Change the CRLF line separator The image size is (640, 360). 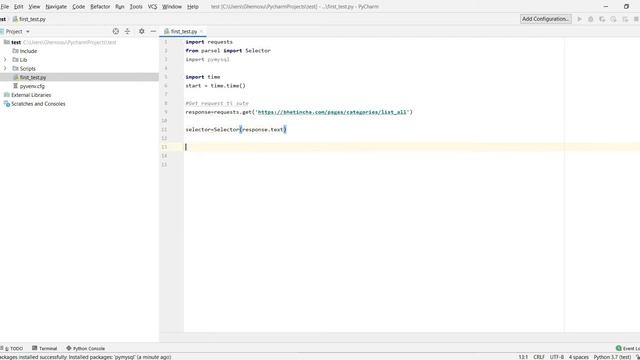[539, 357]
